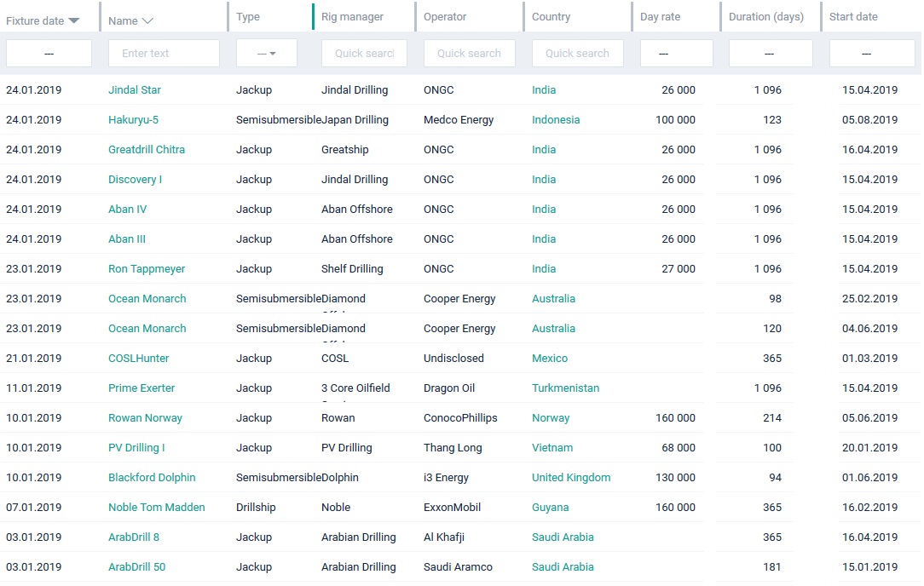Select the 'Drillship' type cell
Image resolution: width=924 pixels, height=586 pixels.
(x=256, y=508)
